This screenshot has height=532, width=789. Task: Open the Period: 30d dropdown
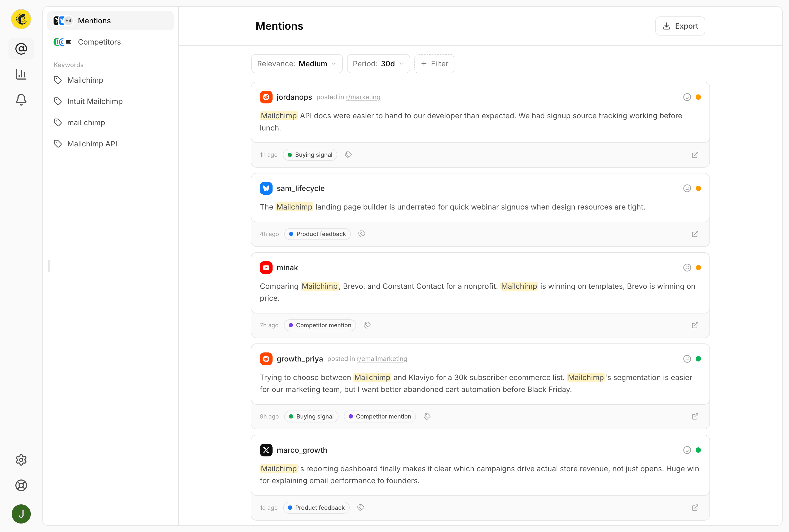pyautogui.click(x=378, y=64)
